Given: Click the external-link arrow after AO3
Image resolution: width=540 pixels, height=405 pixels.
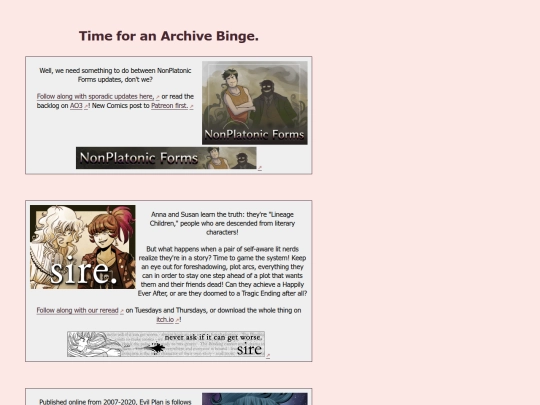Looking at the screenshot, I should [86, 106].
